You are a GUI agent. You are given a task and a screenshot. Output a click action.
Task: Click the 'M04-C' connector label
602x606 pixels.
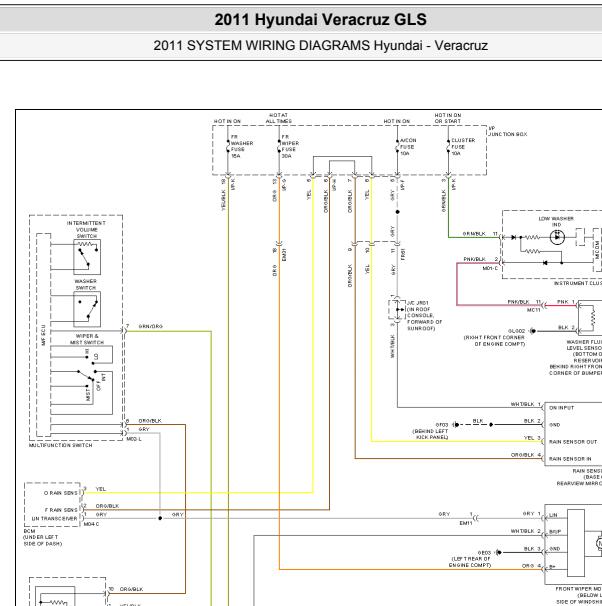[92, 524]
